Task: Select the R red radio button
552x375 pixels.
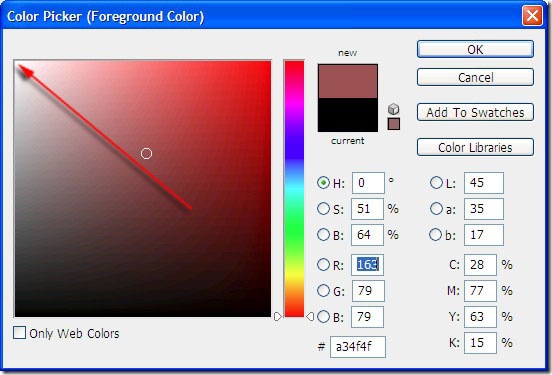Action: (x=323, y=265)
